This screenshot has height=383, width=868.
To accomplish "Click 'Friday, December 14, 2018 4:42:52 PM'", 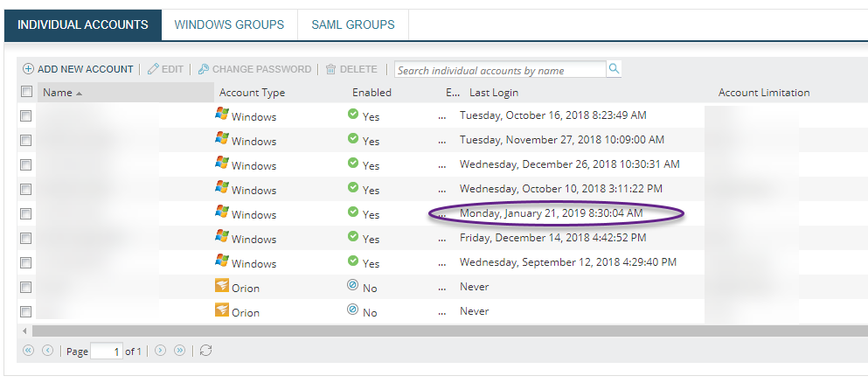I will point(553,238).
